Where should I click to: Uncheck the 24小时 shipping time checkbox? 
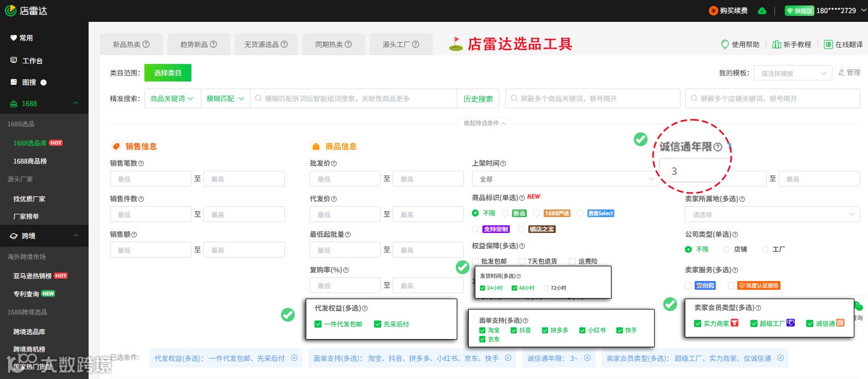(482, 288)
